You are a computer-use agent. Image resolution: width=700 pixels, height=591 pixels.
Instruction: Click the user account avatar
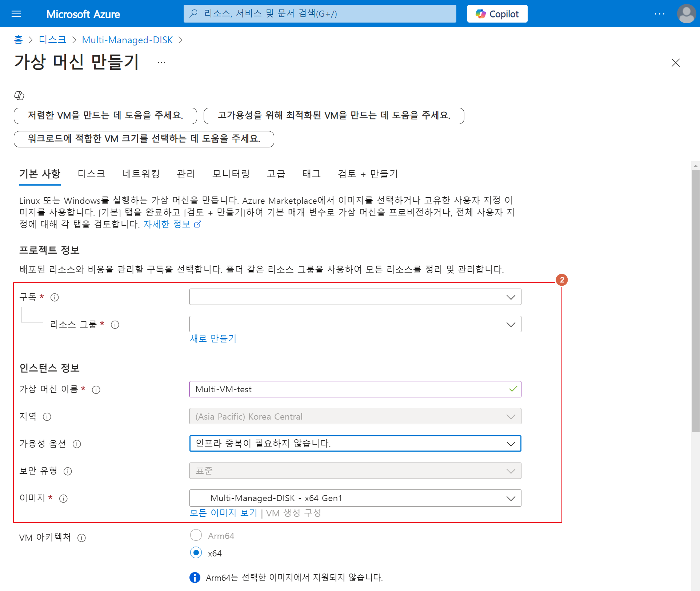686,14
